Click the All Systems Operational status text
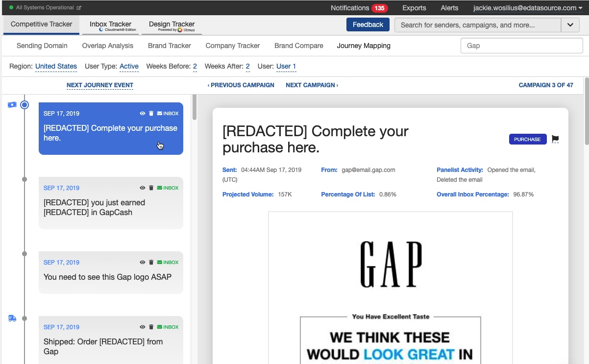This screenshot has width=589, height=364. [x=45, y=8]
